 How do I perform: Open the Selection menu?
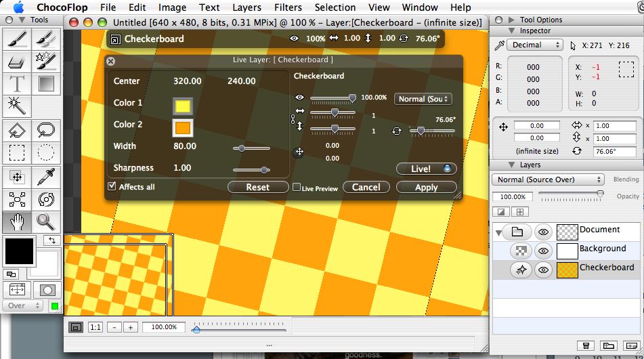tap(335, 7)
